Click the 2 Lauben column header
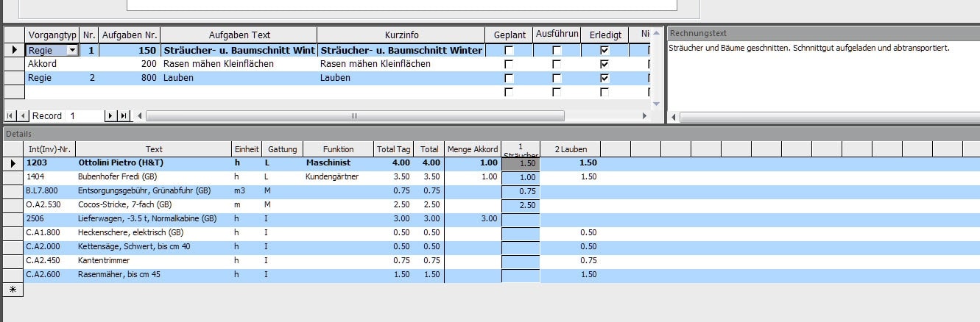The image size is (980, 322). pos(570,149)
